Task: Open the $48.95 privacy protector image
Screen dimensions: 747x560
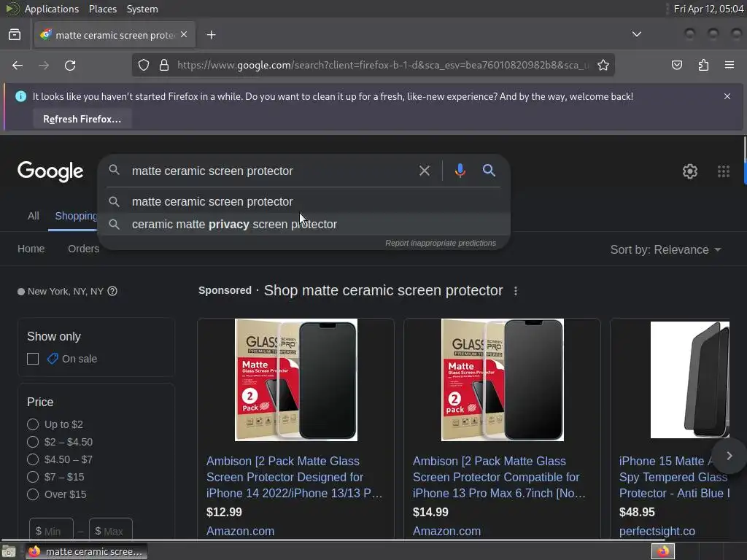Action: [690, 379]
